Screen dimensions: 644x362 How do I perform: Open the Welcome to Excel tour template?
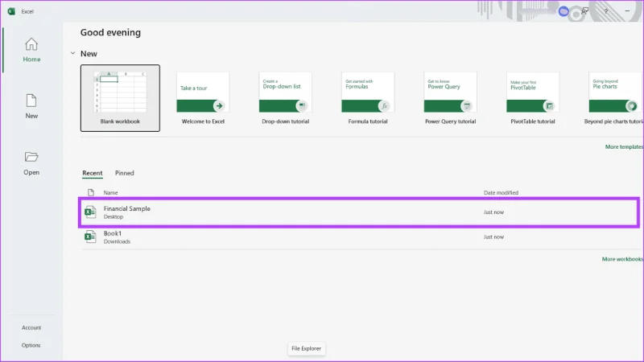pyautogui.click(x=203, y=98)
